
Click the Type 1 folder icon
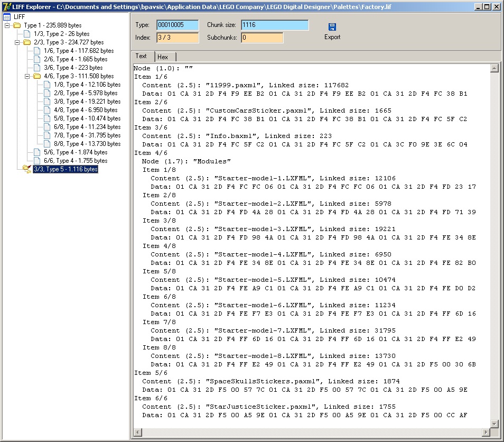click(x=17, y=25)
